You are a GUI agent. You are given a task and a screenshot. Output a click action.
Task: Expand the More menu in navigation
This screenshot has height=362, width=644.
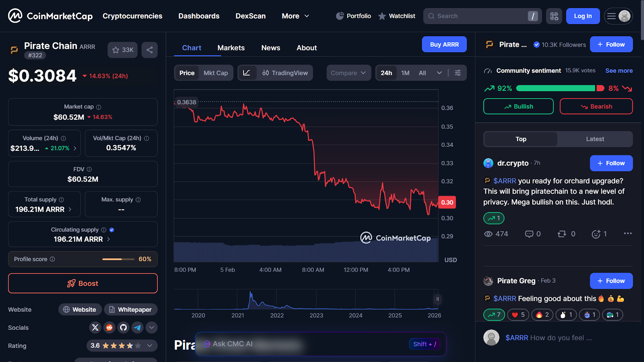pos(295,16)
